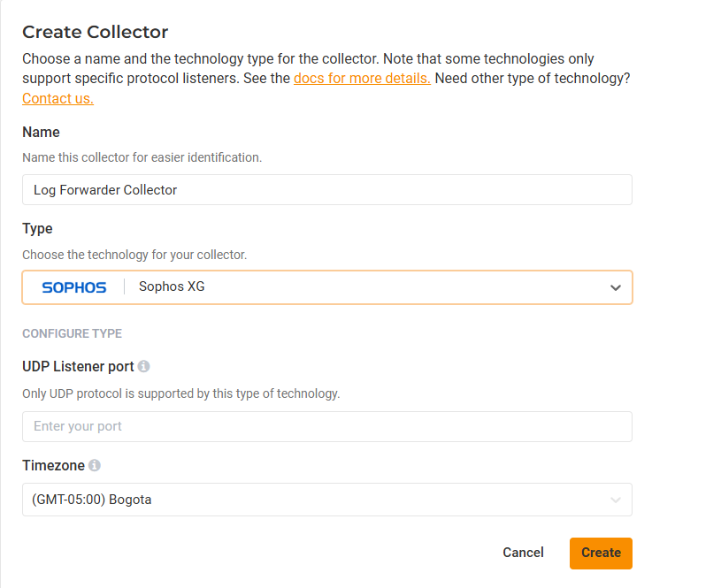Viewport: 721px width, 588px height.
Task: Click the Type field label
Action: pyautogui.click(x=37, y=228)
